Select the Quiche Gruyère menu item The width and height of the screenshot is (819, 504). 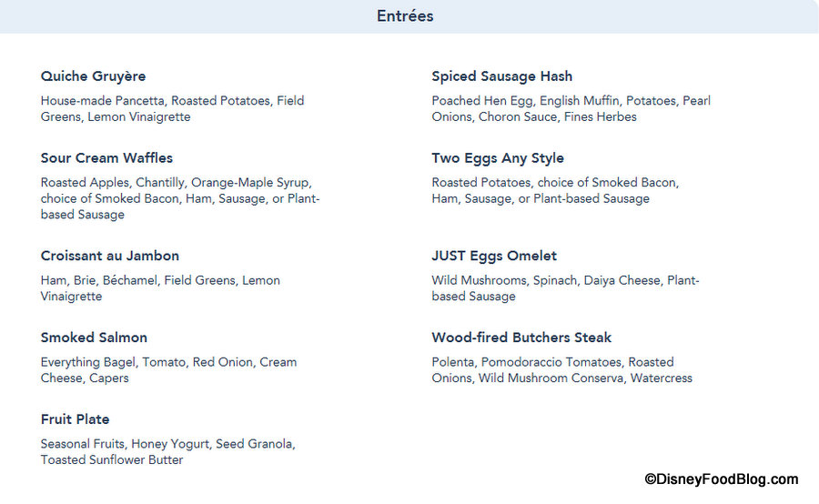[x=93, y=76]
